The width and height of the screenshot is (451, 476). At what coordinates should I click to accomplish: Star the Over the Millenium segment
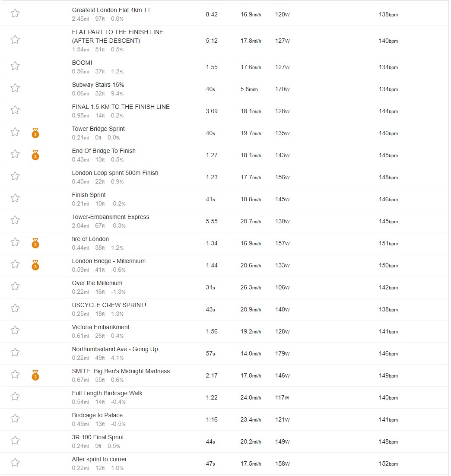[15, 286]
